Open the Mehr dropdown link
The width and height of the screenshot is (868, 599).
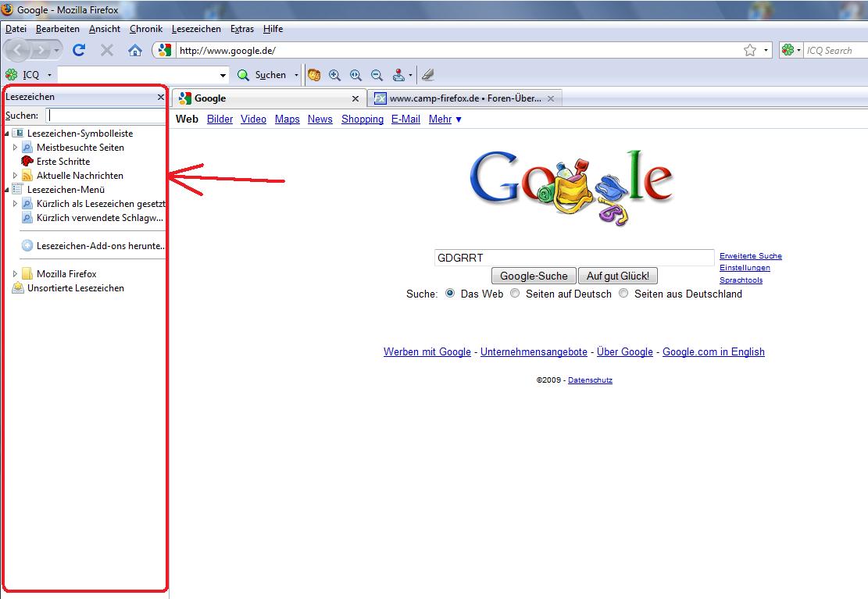pyautogui.click(x=445, y=119)
